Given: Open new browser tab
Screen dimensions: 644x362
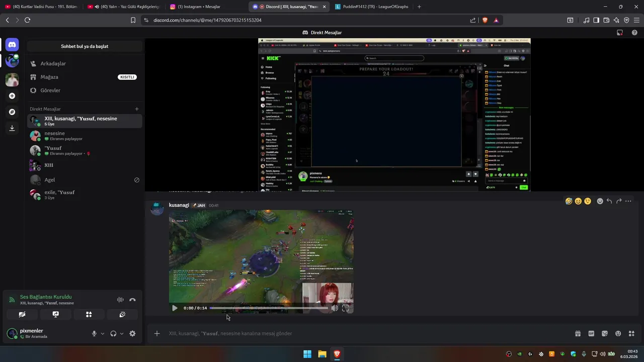Looking at the screenshot, I should [x=419, y=7].
